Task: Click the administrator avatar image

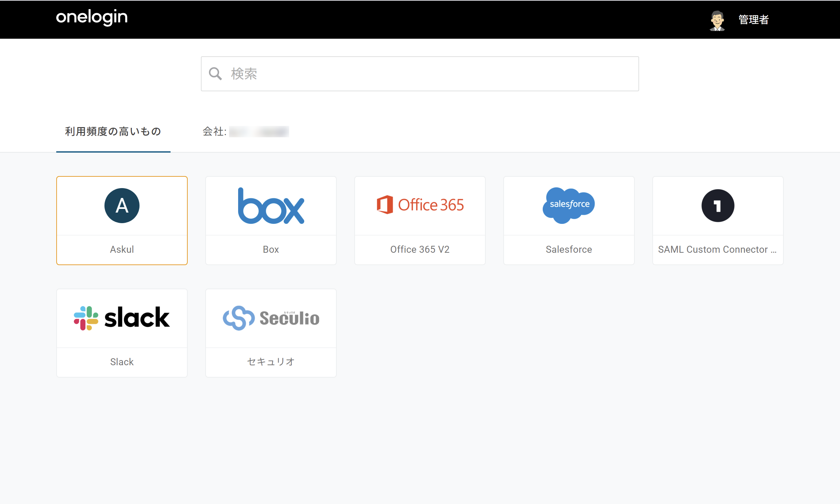Action: click(717, 20)
